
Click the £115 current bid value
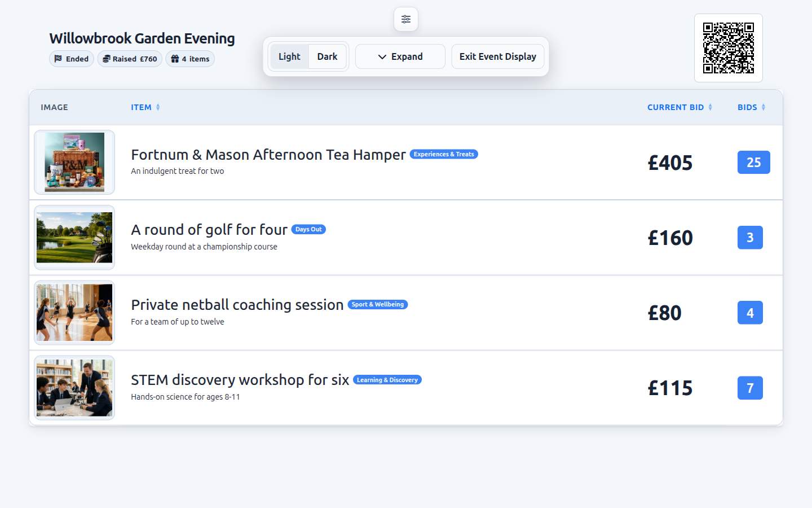[670, 388]
